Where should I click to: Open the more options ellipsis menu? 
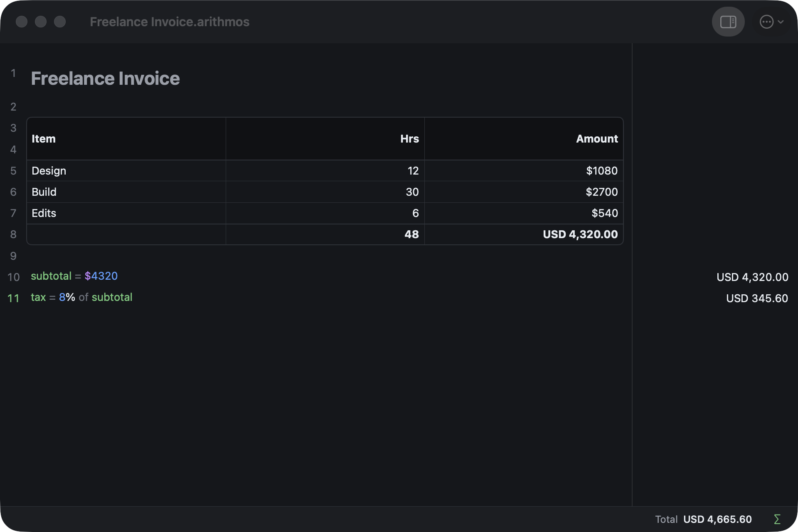tap(771, 22)
